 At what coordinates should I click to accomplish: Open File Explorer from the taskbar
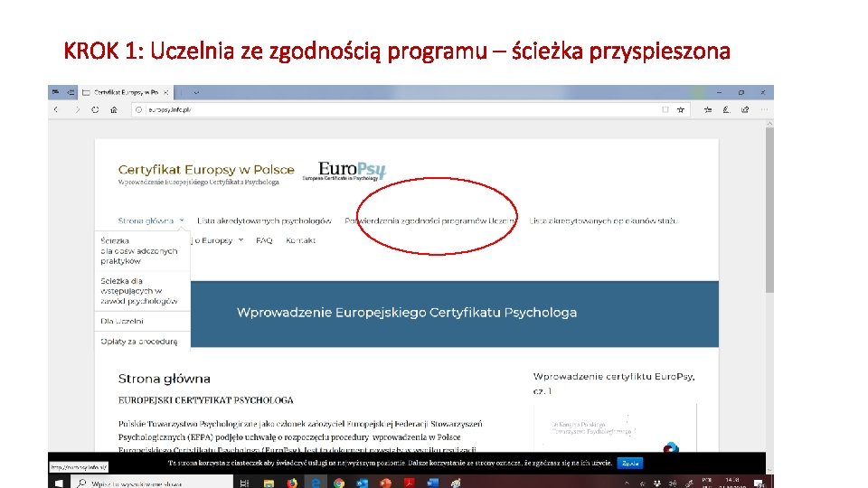[x=269, y=483]
